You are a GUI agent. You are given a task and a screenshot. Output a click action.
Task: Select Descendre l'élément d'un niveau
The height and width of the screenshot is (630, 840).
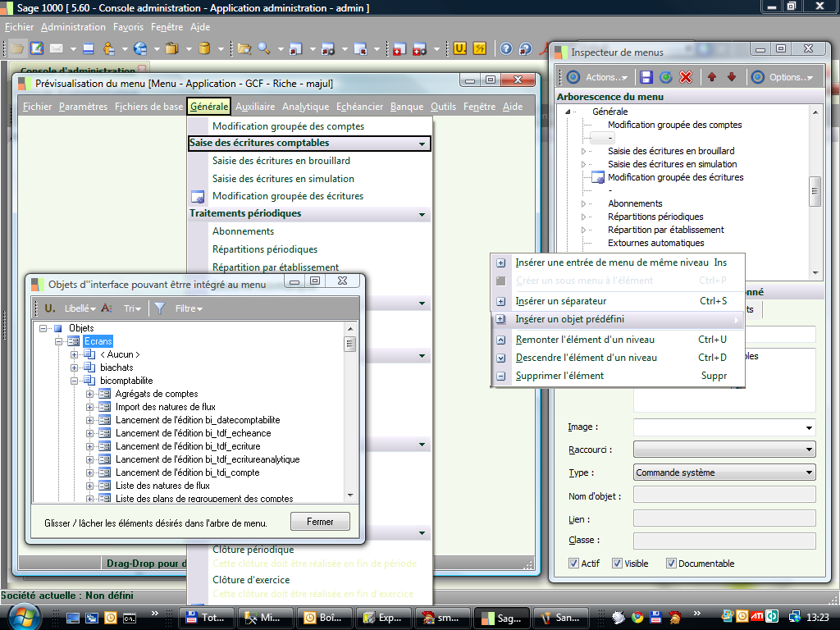[x=618, y=358]
